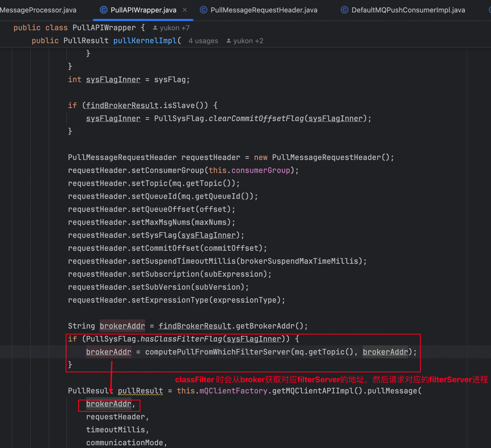Click 'brokerAddr,' argument of pullMessage

[x=110, y=404]
